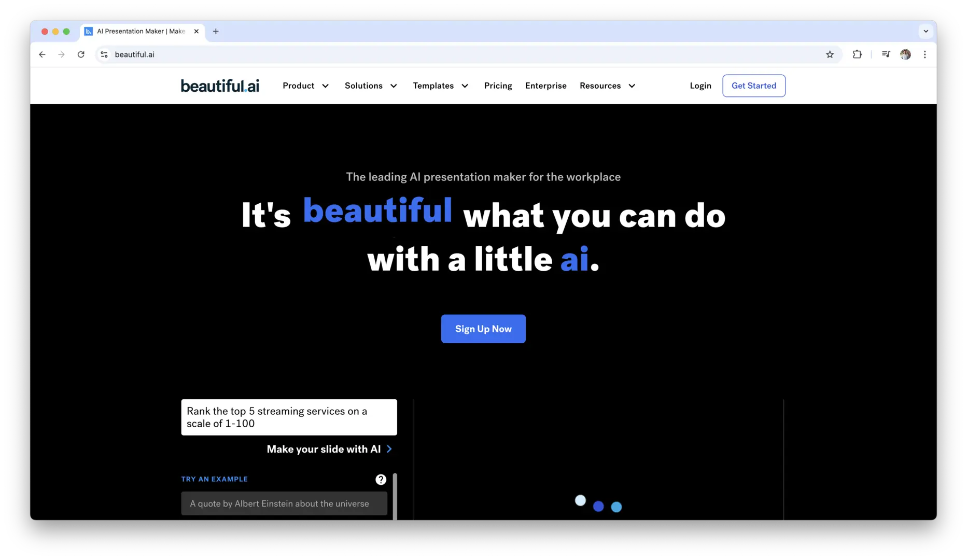
Task: Expand the Product menu chevron
Action: [x=325, y=86]
